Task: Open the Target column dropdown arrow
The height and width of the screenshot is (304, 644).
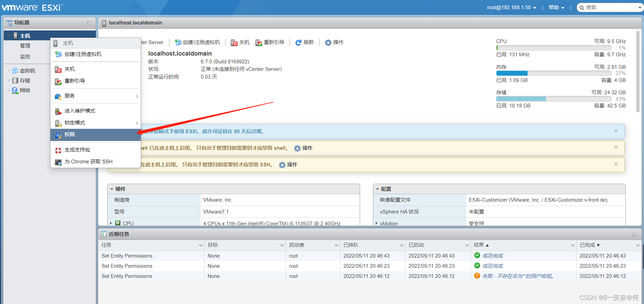Action: click(282, 245)
